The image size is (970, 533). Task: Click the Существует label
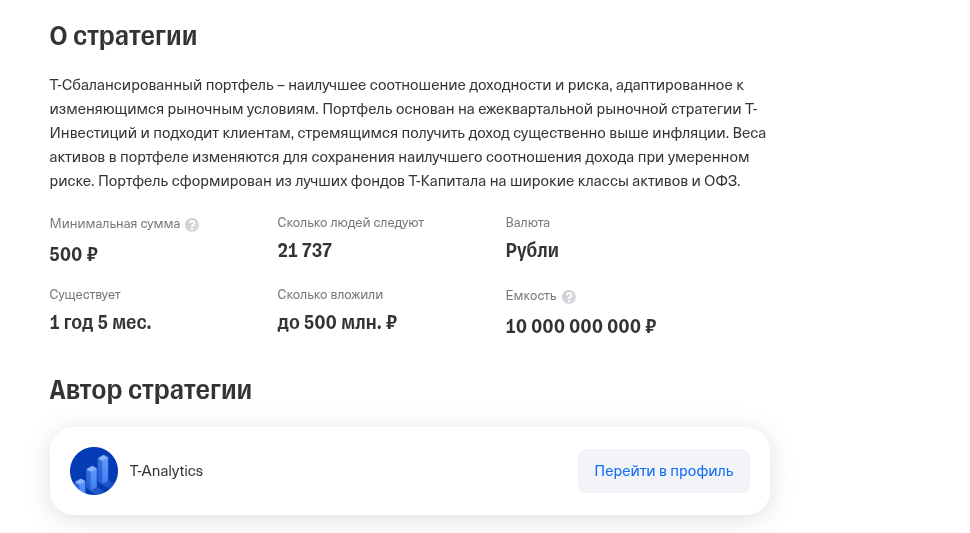click(84, 295)
